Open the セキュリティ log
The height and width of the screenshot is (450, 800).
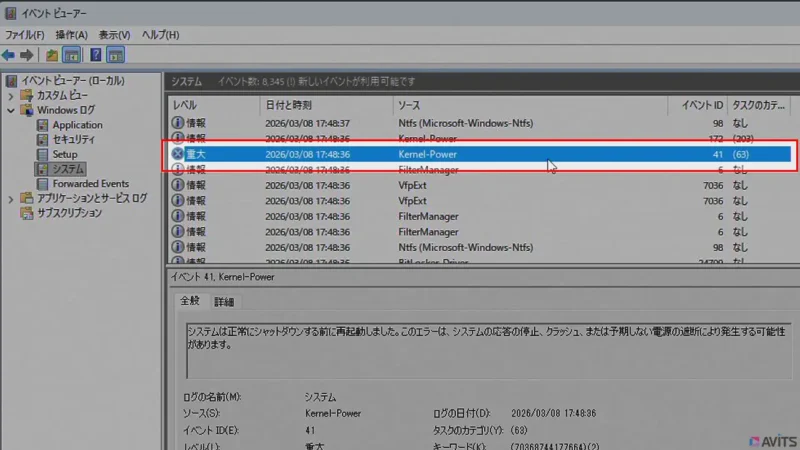coord(73,139)
